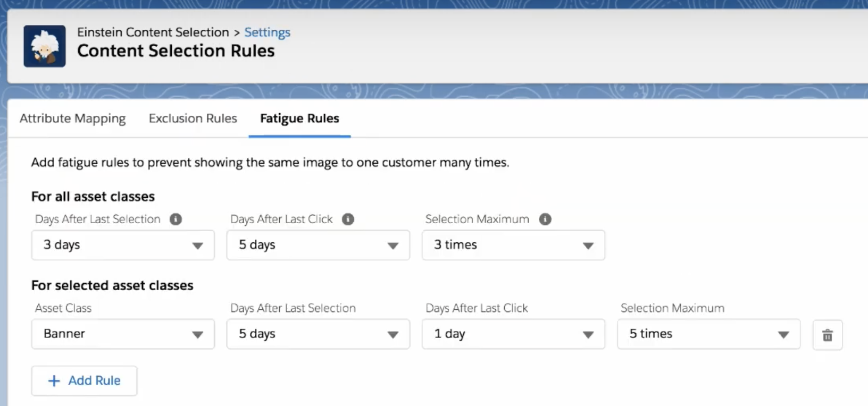Open the "3 times" Selection Maximum dropdown
Viewport: 868px width, 406px height.
513,245
